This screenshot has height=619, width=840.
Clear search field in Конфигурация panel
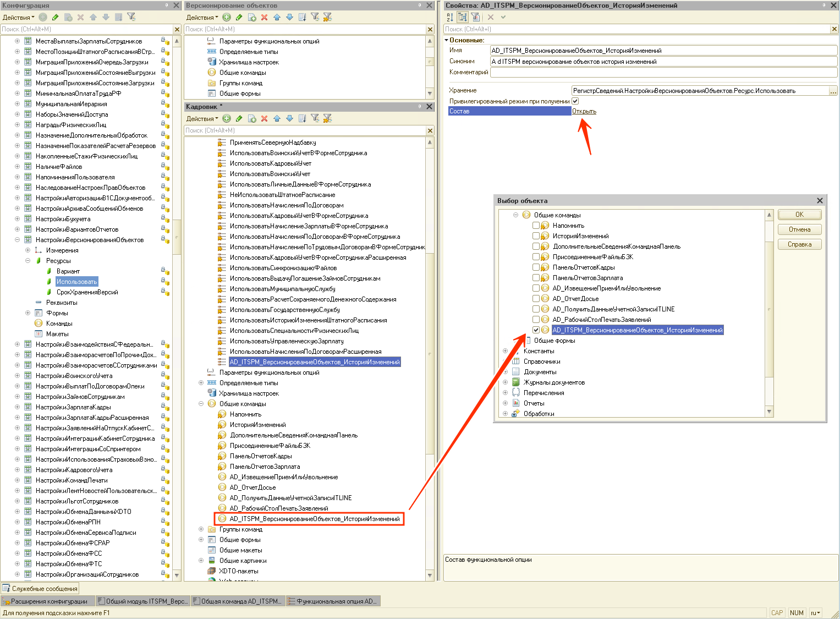tap(177, 29)
